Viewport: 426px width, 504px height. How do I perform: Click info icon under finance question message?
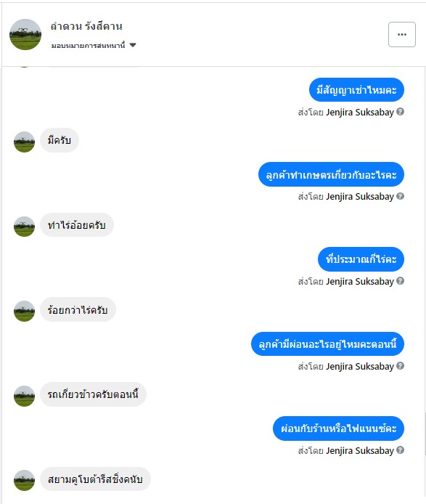click(x=400, y=450)
